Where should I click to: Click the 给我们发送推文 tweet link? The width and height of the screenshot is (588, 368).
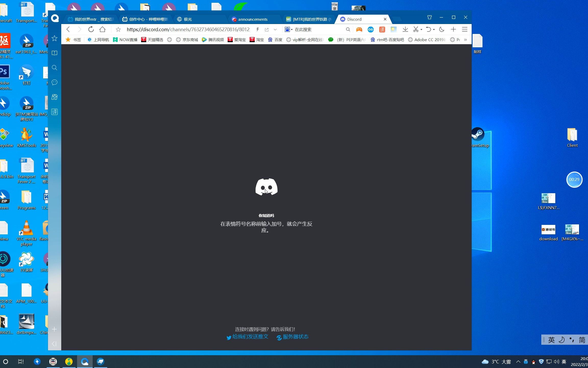(x=250, y=337)
